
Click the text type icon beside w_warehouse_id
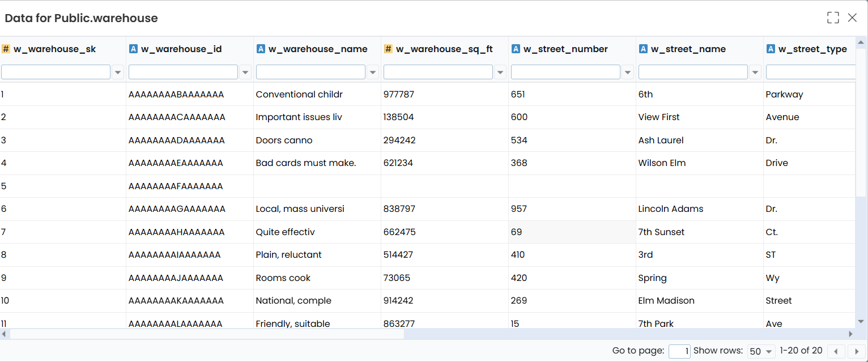(x=133, y=49)
